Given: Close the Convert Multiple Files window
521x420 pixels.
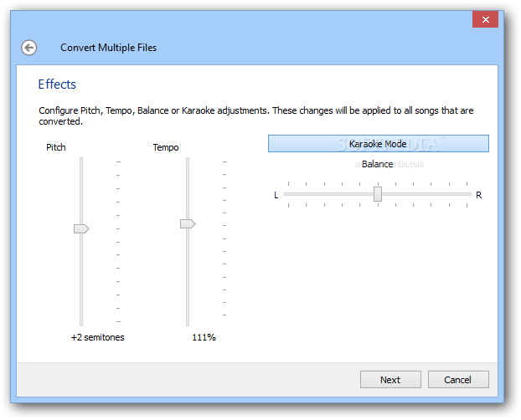Looking at the screenshot, I should [x=485, y=19].
